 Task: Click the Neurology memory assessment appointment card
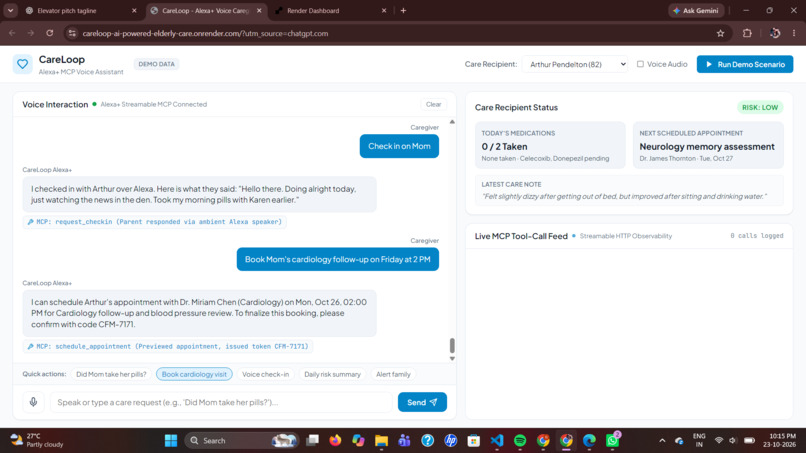708,145
